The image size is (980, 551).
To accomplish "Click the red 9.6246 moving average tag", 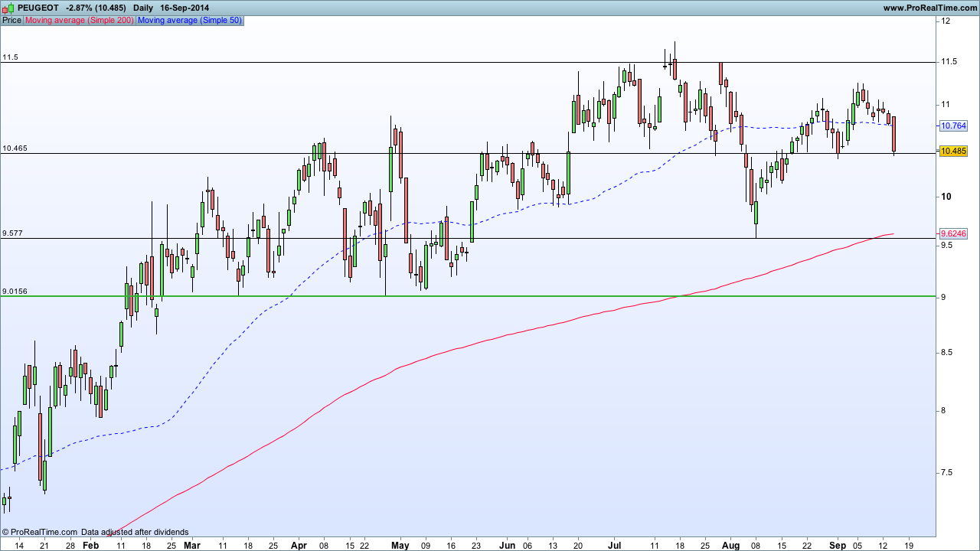I will click(x=953, y=233).
